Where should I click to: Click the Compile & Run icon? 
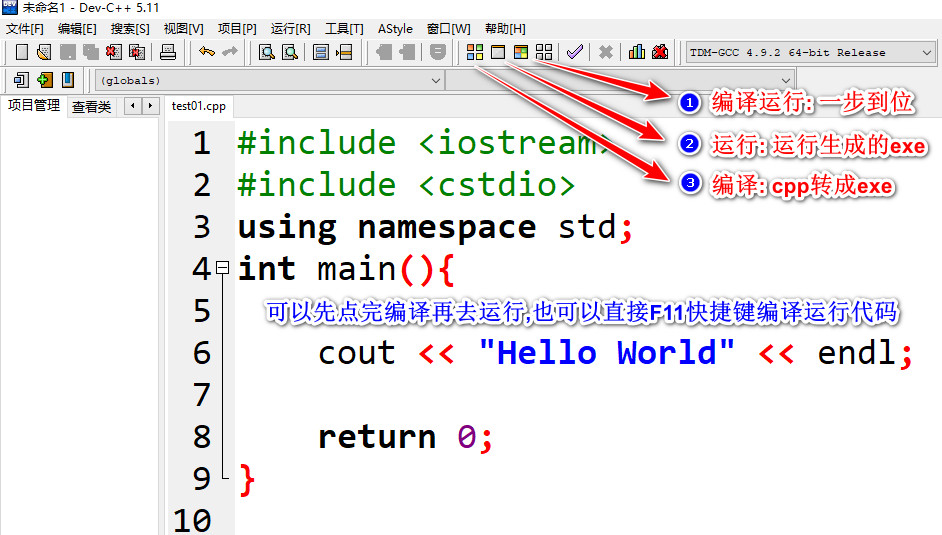[521, 52]
